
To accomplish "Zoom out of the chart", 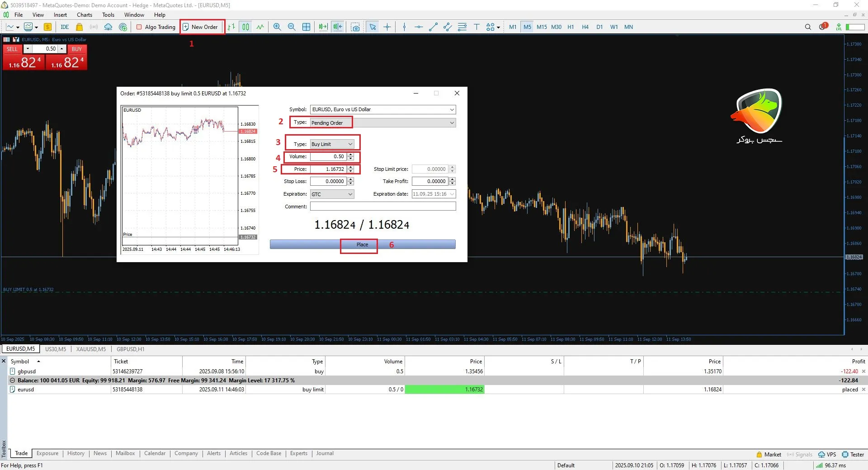I will (292, 27).
